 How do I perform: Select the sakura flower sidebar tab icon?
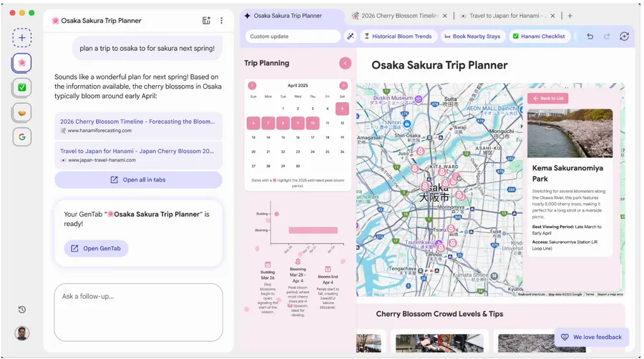tap(21, 63)
